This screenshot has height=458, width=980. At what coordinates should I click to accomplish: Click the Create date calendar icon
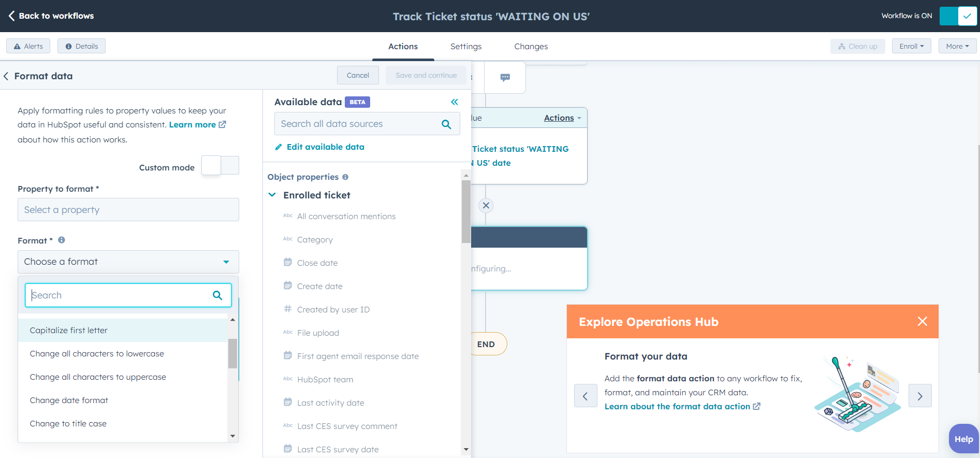click(x=288, y=285)
